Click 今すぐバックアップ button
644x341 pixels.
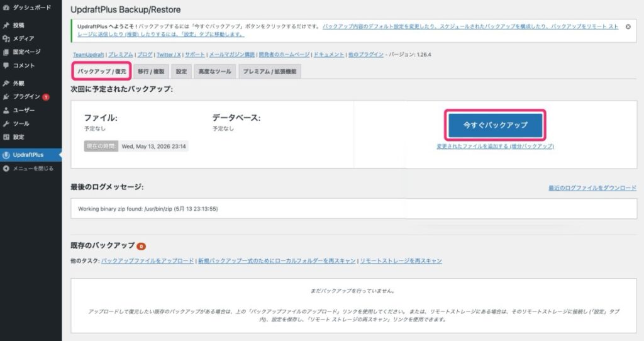[x=496, y=125]
